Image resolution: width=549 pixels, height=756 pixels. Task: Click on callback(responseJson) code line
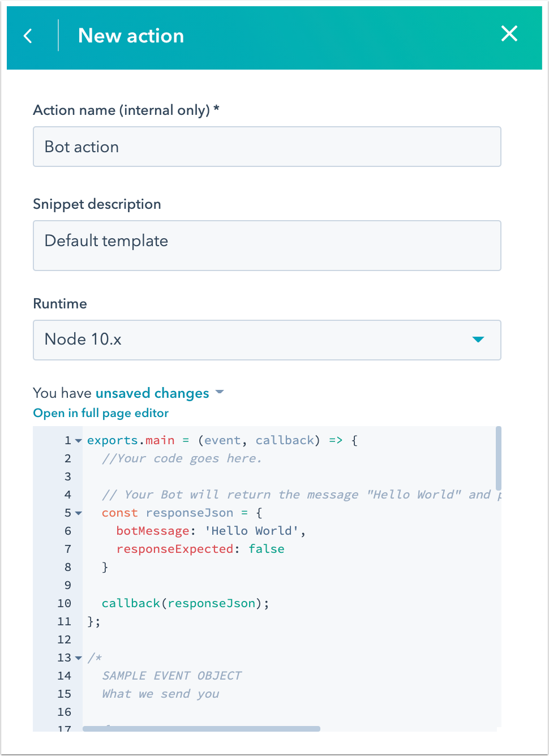pyautogui.click(x=185, y=603)
